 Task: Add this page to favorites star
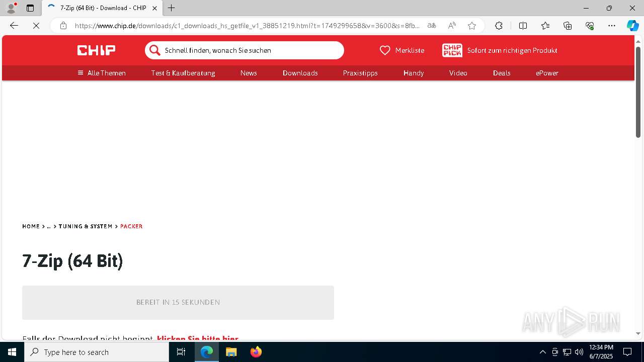[472, 26]
